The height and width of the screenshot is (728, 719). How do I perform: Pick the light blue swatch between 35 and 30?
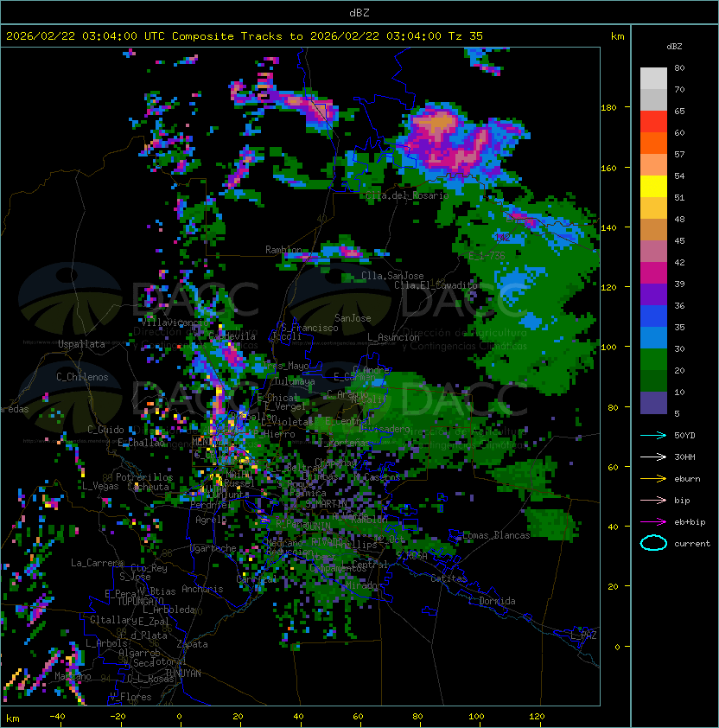coord(653,337)
